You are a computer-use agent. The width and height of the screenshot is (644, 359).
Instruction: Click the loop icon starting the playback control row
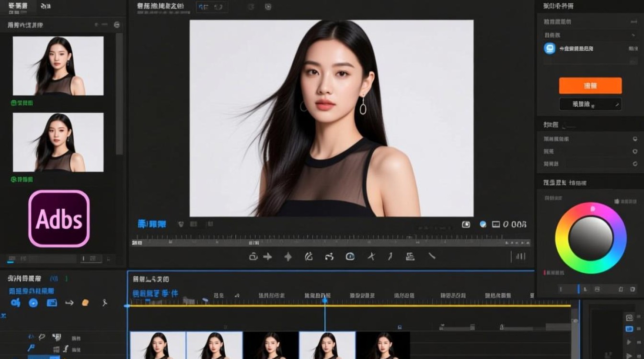(x=253, y=257)
